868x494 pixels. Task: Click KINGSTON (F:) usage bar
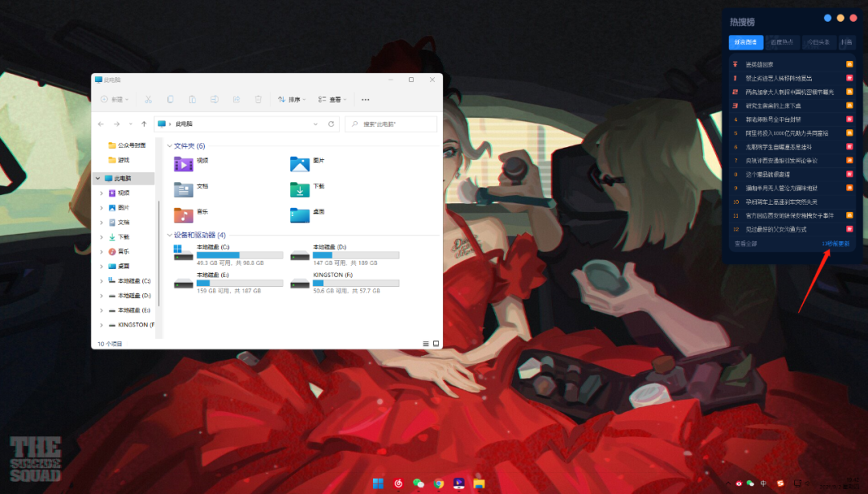point(356,283)
